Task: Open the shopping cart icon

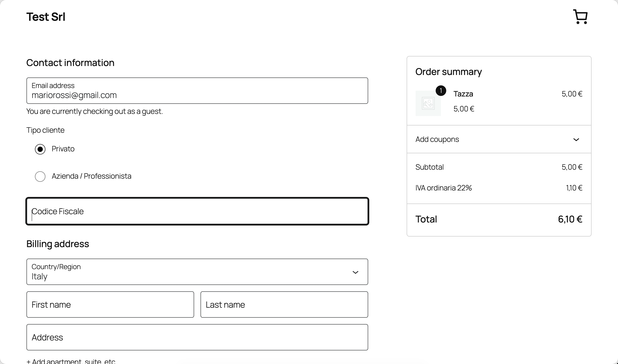Action: pyautogui.click(x=580, y=17)
